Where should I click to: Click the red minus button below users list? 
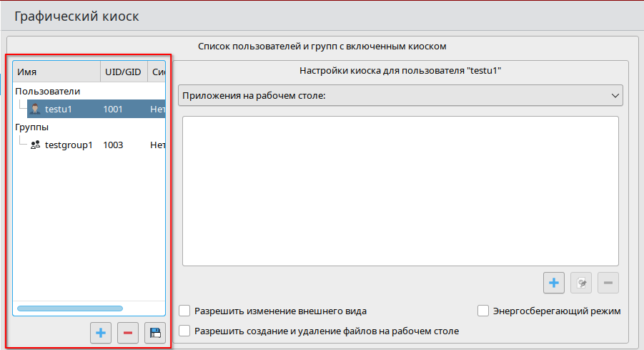(x=128, y=333)
